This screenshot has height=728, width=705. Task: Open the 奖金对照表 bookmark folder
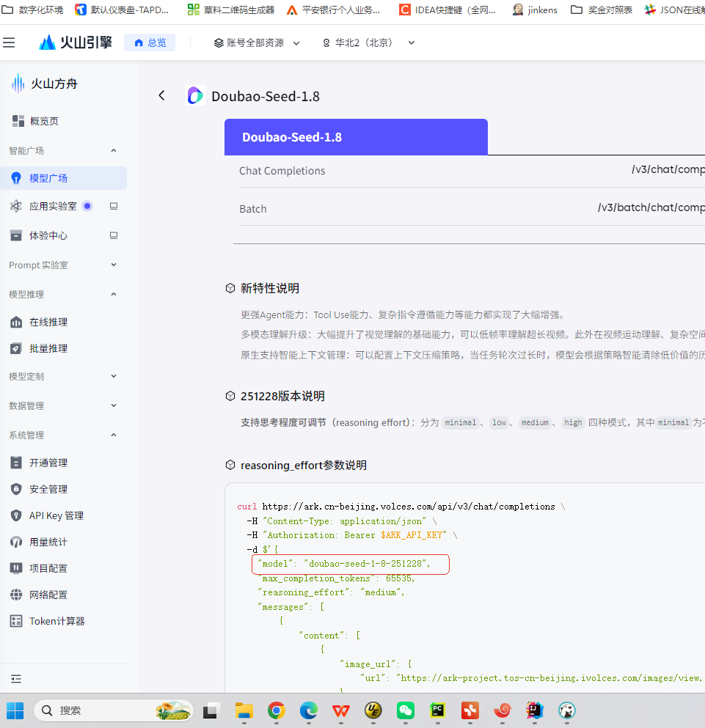(602, 10)
